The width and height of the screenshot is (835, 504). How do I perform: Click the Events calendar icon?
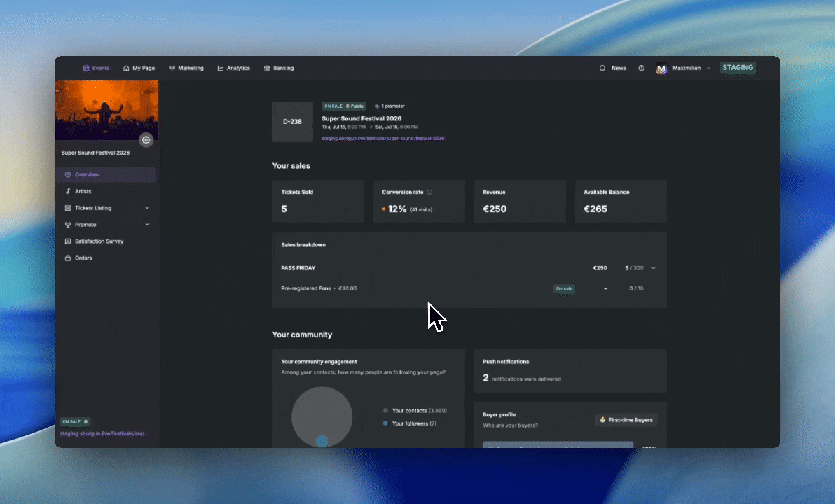click(x=86, y=68)
